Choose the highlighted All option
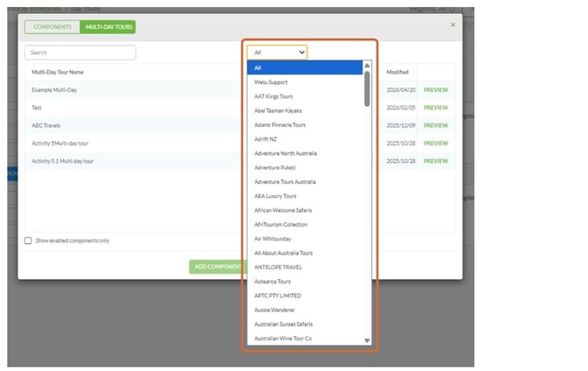Image resolution: width=588 pixels, height=371 pixels. tap(305, 68)
